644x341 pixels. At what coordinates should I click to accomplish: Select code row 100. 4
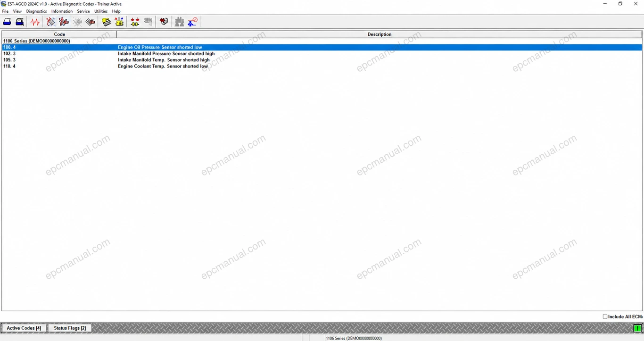click(9, 47)
